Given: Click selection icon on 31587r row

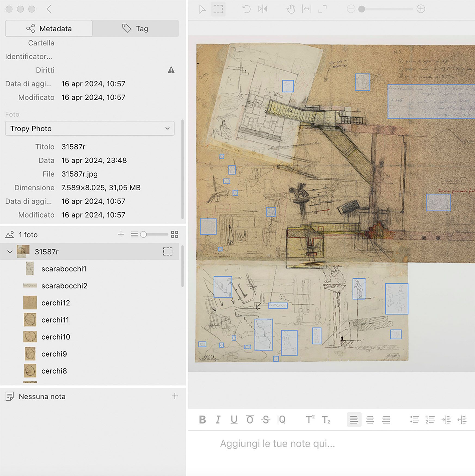Looking at the screenshot, I should click(x=168, y=251).
